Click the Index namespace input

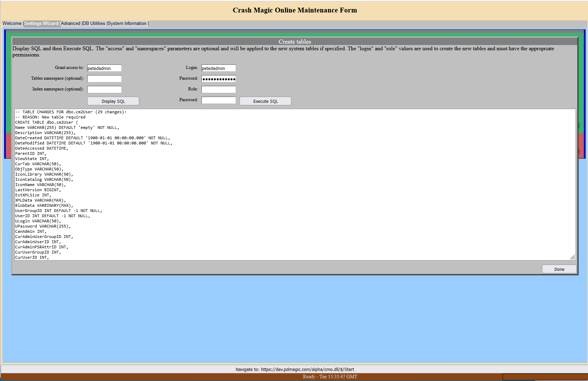pyautogui.click(x=105, y=90)
